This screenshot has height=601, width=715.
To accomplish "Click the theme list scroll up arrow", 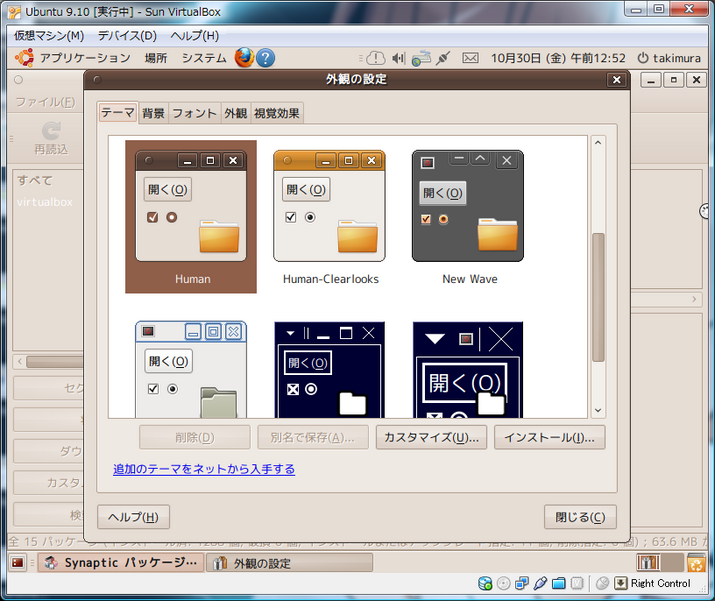I will click(x=598, y=143).
